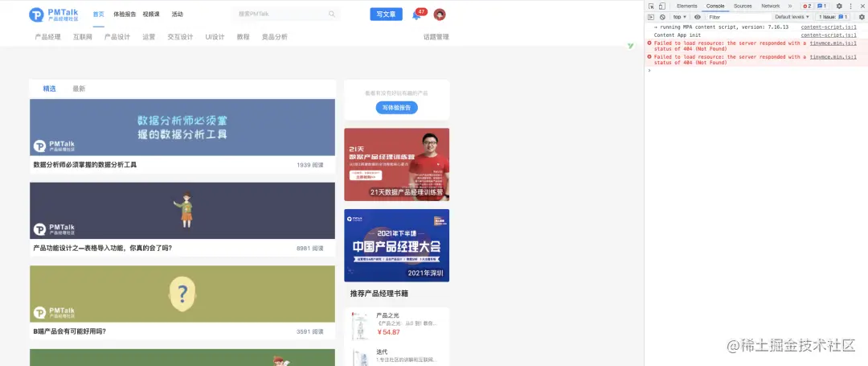Click the 1939 阅读 read count
The height and width of the screenshot is (366, 868).
[310, 165]
